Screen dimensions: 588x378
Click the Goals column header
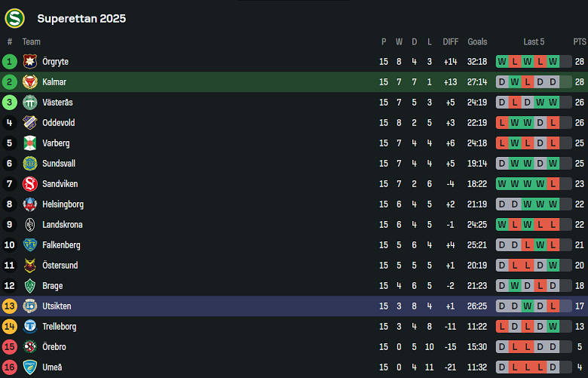pyautogui.click(x=477, y=42)
